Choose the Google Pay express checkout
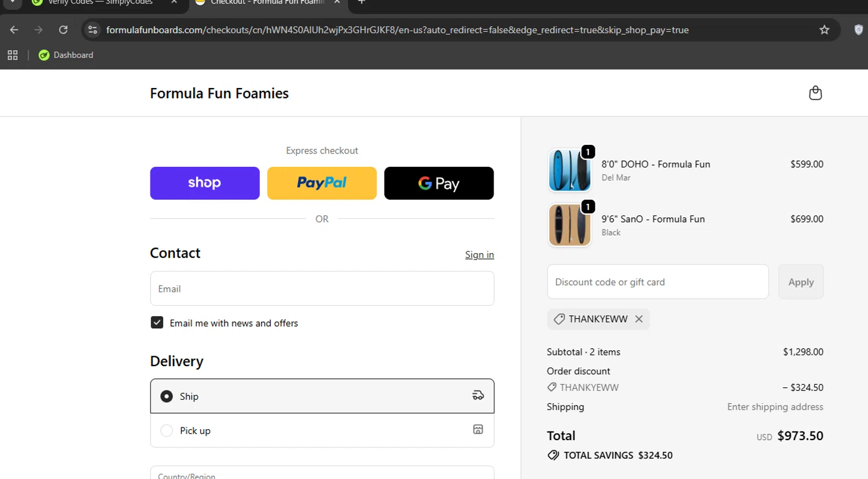This screenshot has height=479, width=868. tap(439, 183)
